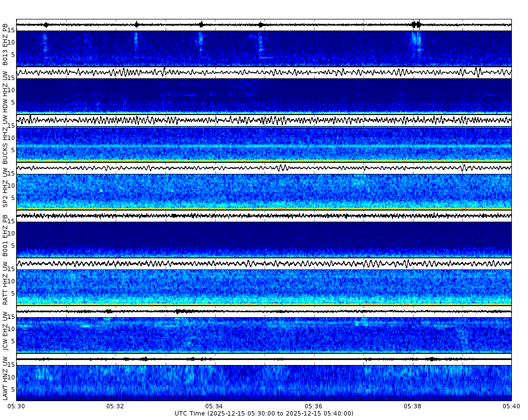Click the 05:32 tick mark
The image size is (528, 420).
[114, 406]
